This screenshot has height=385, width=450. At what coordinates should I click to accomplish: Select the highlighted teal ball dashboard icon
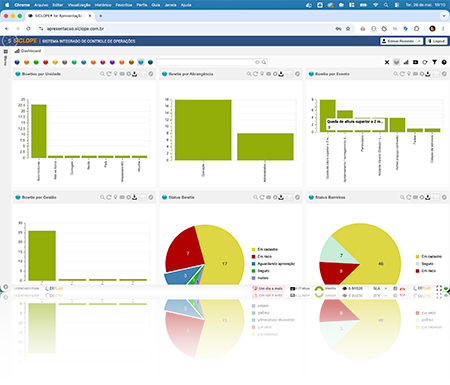(141, 62)
